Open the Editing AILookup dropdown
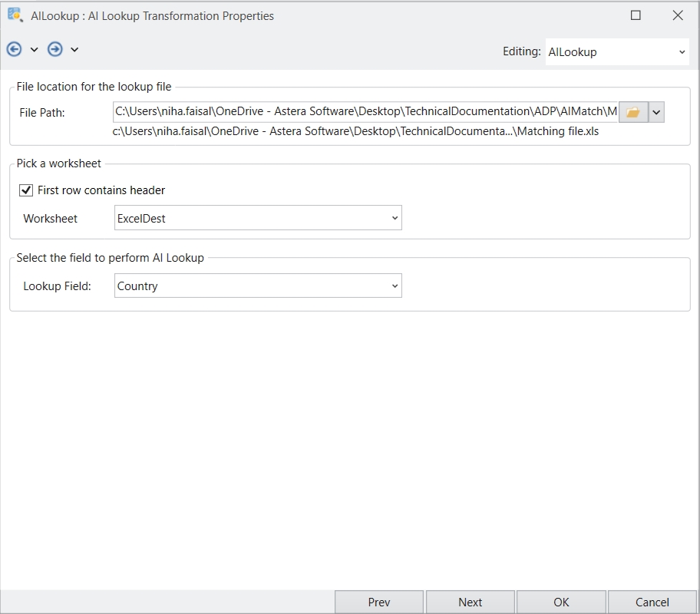This screenshot has height=614, width=700. [616, 52]
